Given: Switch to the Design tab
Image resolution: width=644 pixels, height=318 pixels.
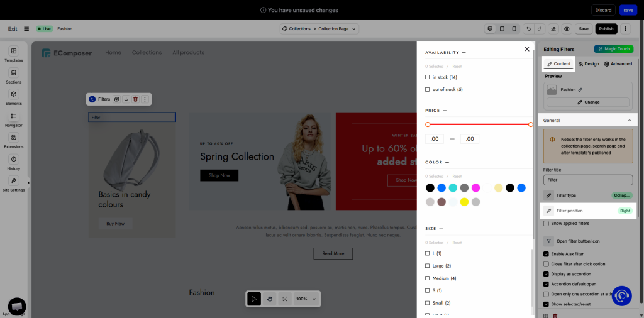Looking at the screenshot, I should (x=588, y=64).
